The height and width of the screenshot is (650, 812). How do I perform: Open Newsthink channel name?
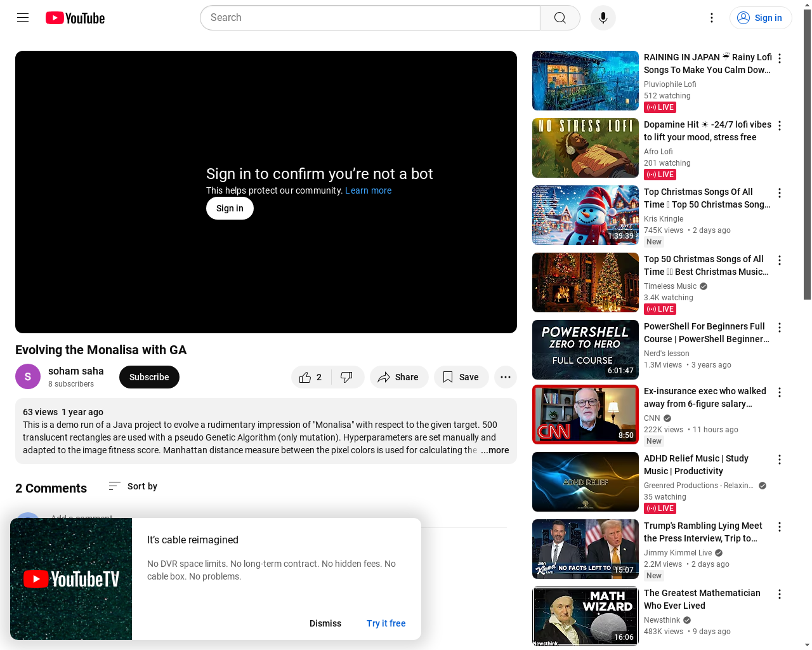[x=662, y=620]
